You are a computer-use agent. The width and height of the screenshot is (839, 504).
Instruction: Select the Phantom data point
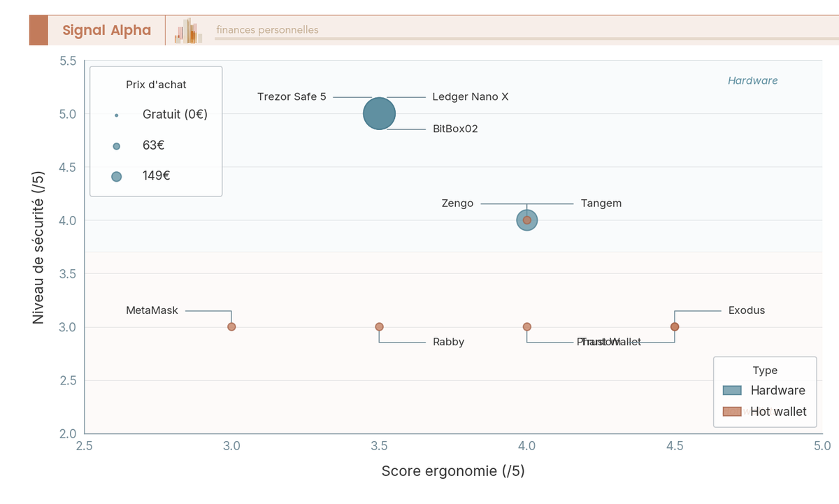point(526,326)
